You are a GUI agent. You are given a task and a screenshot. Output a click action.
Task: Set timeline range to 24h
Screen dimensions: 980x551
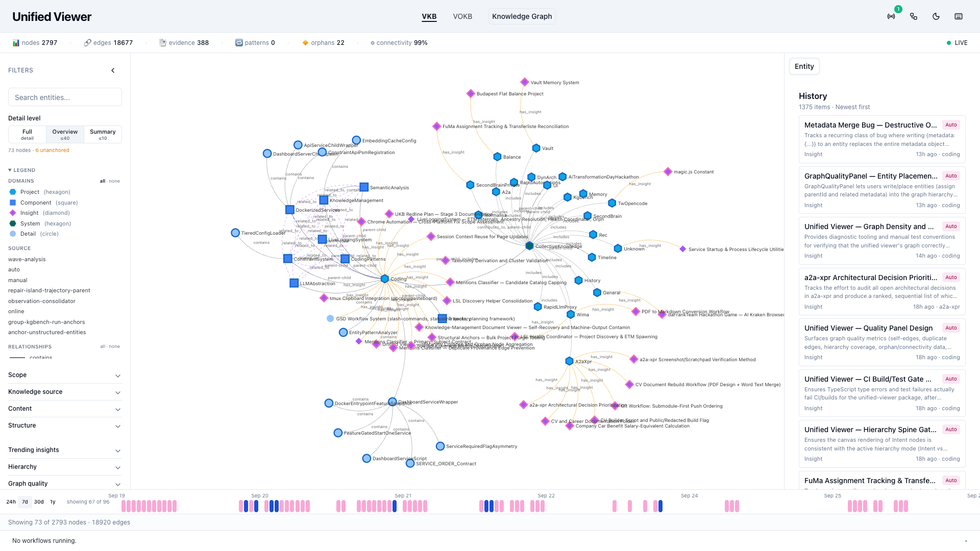coord(11,502)
